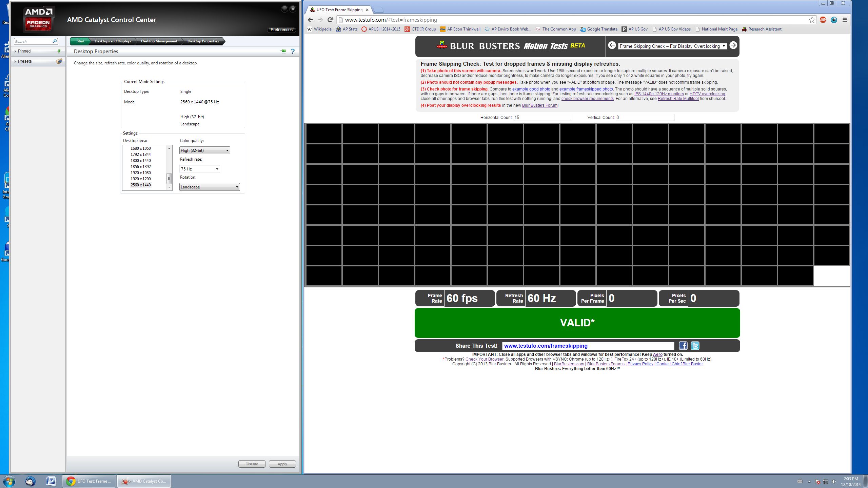Viewport: 868px width, 488px height.
Task: Click the Apply button
Action: point(282,464)
